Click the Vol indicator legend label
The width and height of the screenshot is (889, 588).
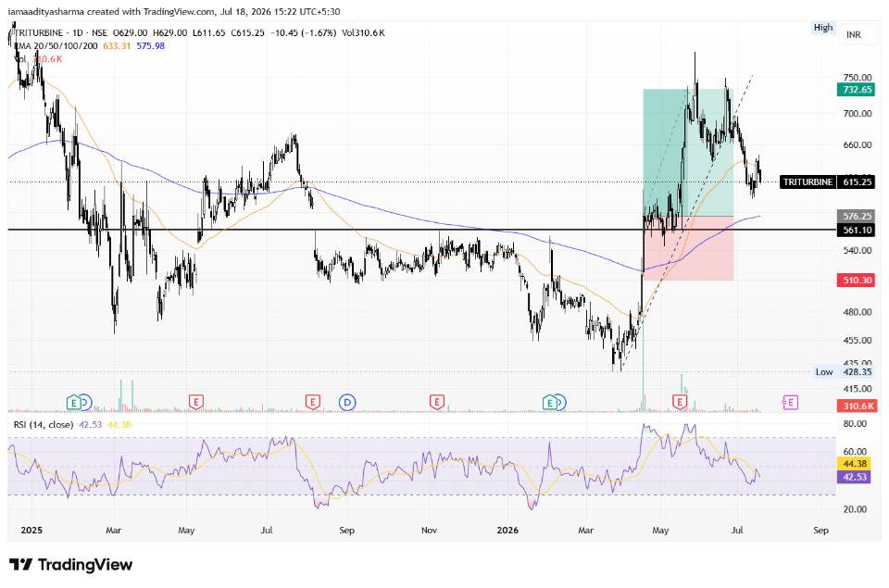[19, 59]
